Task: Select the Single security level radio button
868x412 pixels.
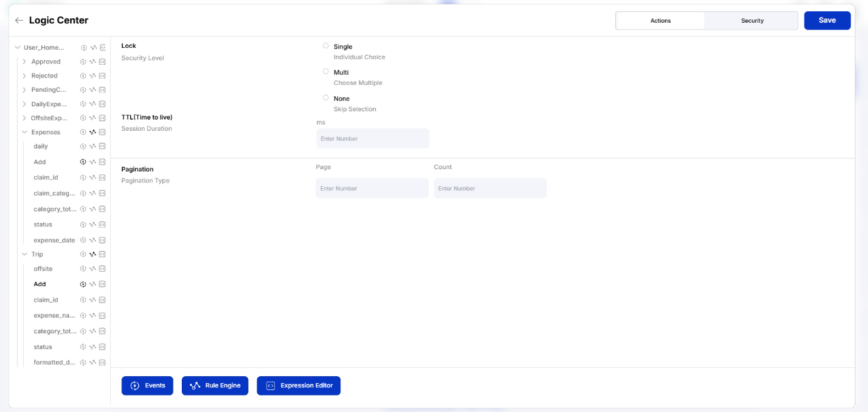Action: 326,45
